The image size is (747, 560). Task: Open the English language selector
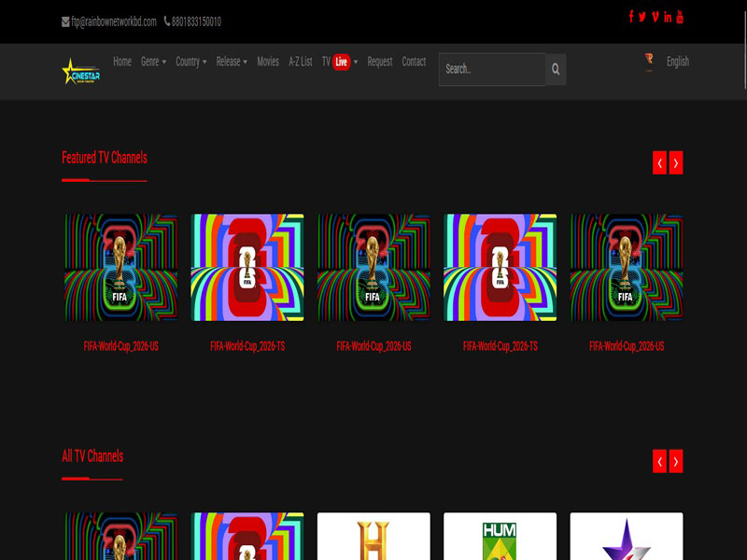click(x=678, y=62)
